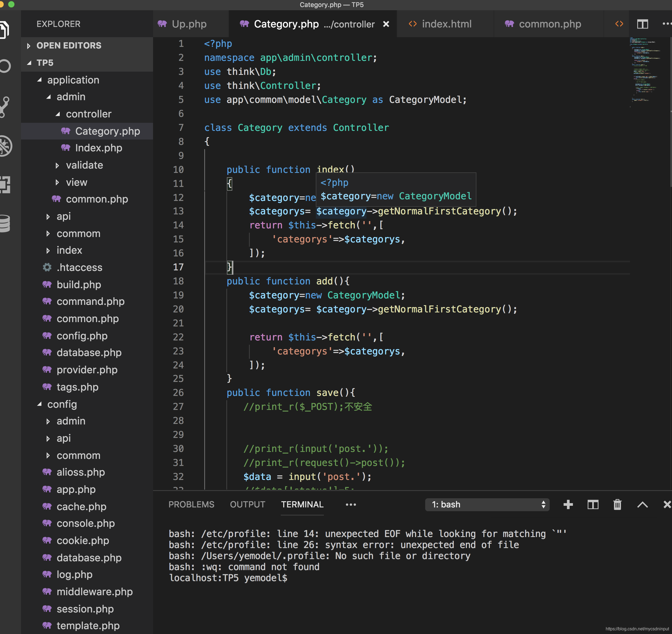Click the kill terminal trash icon
This screenshot has width=672, height=634.
[x=617, y=504]
